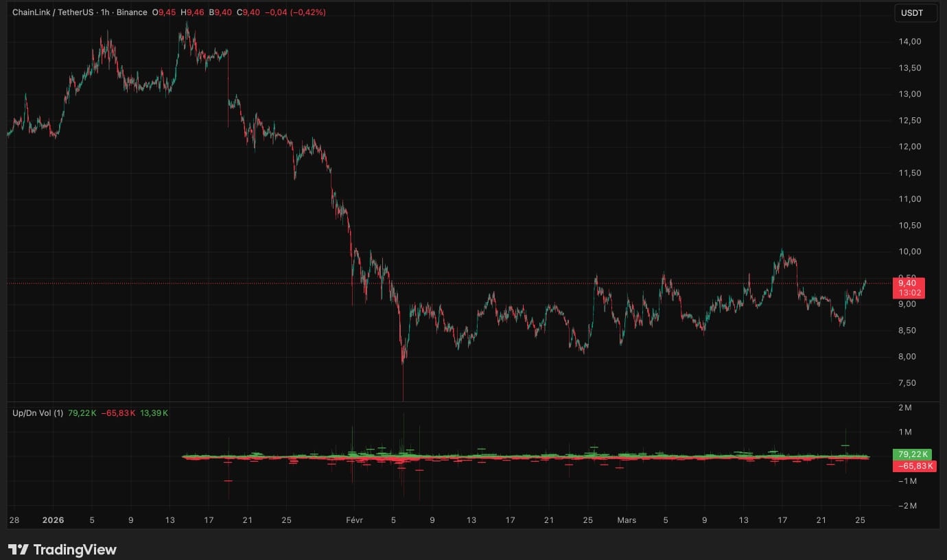Viewport: 947px width, 560px height.
Task: Click the Mars label on time axis
Action: (627, 520)
